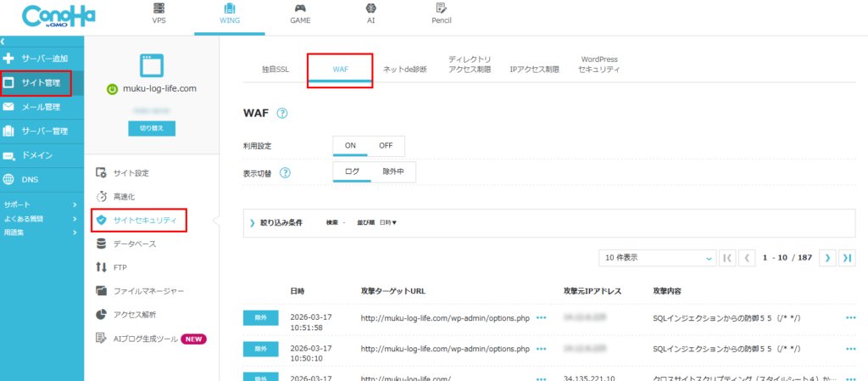
Task: Switch 表示切替 to 除外中
Action: point(392,172)
